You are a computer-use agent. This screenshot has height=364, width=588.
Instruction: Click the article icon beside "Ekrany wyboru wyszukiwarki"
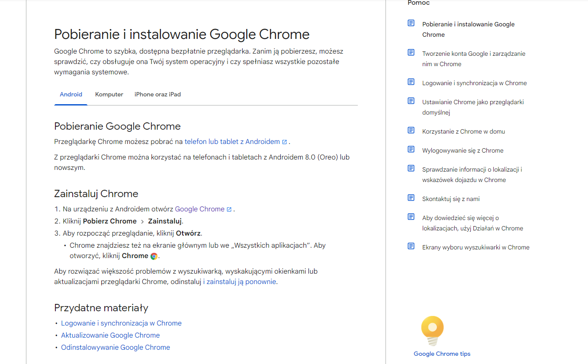[x=411, y=246]
